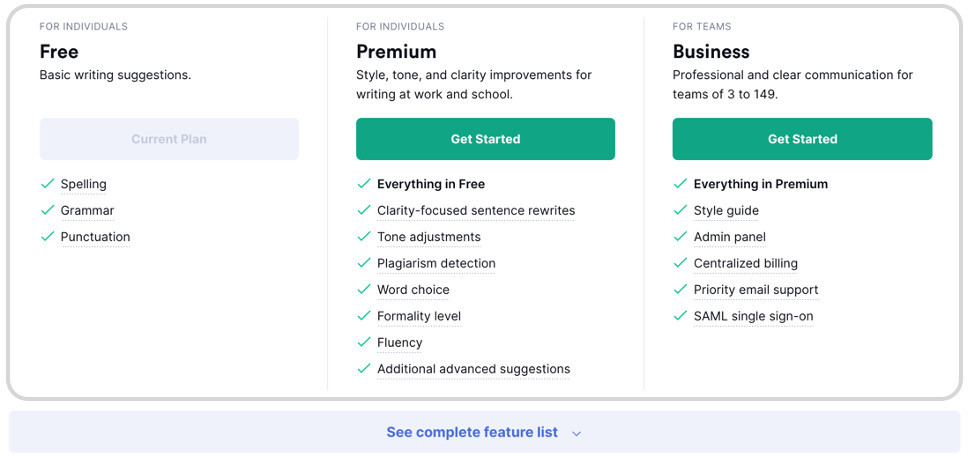Click Get Started under Premium plan

coord(485,139)
